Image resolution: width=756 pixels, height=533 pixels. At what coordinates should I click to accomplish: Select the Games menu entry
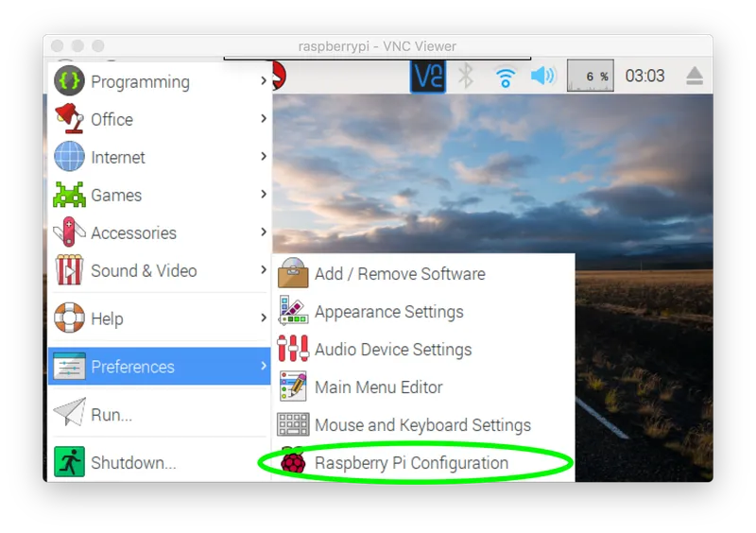[x=160, y=195]
